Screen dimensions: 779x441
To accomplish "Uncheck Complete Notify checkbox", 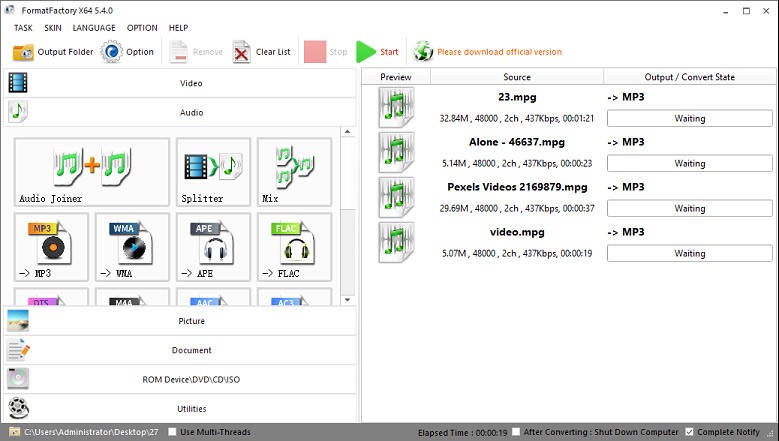I will [x=689, y=432].
